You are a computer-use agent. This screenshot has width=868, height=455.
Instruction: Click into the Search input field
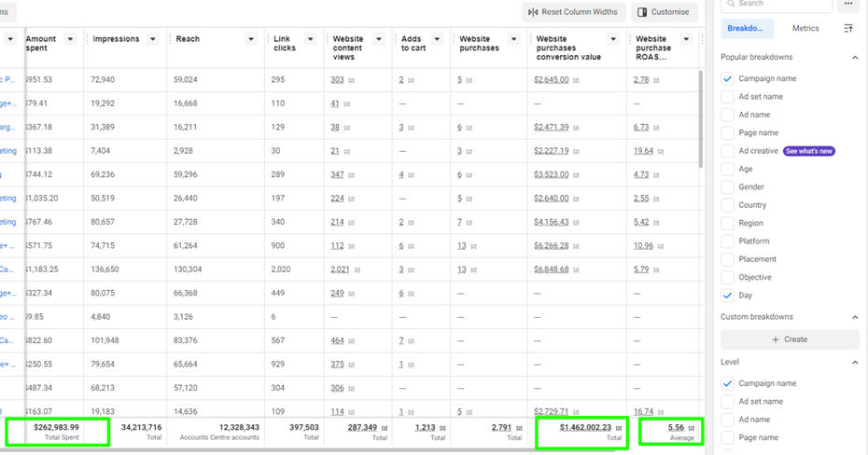click(x=784, y=4)
